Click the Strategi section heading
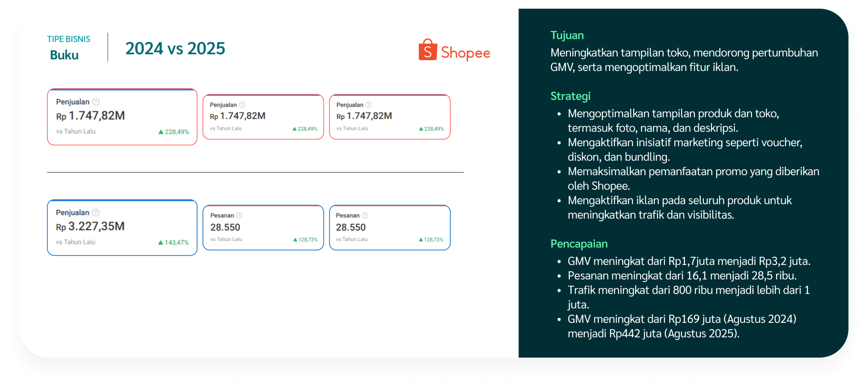The height and width of the screenshot is (388, 868). pyautogui.click(x=570, y=96)
